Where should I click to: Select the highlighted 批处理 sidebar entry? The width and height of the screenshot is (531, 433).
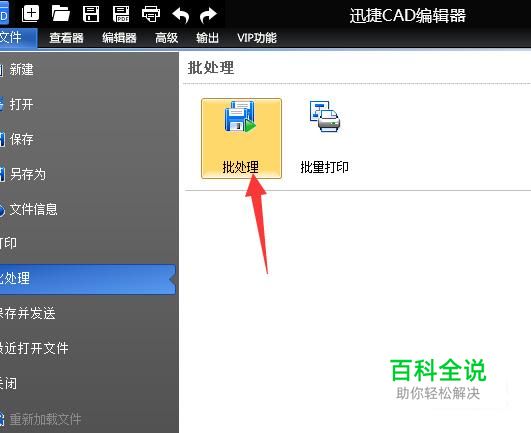[x=88, y=279]
